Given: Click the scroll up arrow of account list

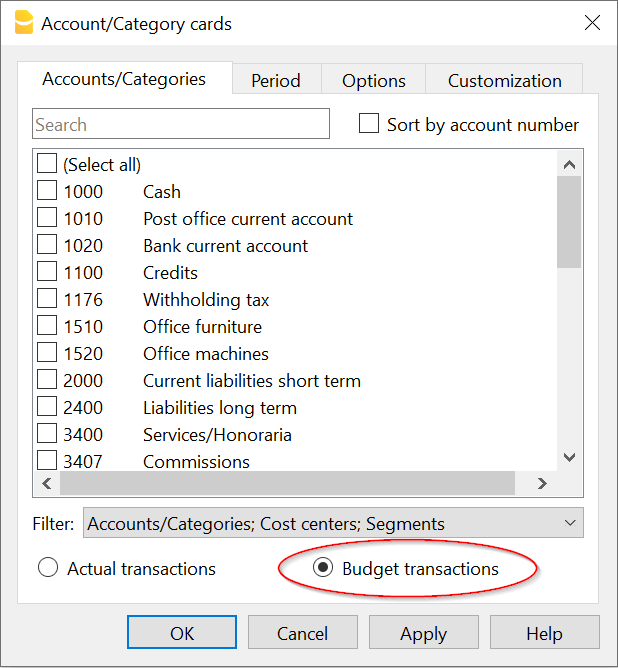Looking at the screenshot, I should tap(569, 164).
